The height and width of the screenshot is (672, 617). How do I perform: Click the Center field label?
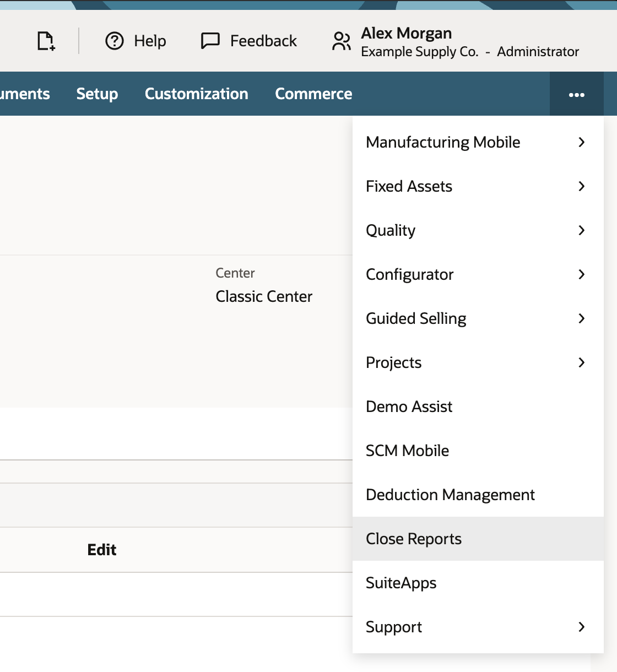(235, 273)
